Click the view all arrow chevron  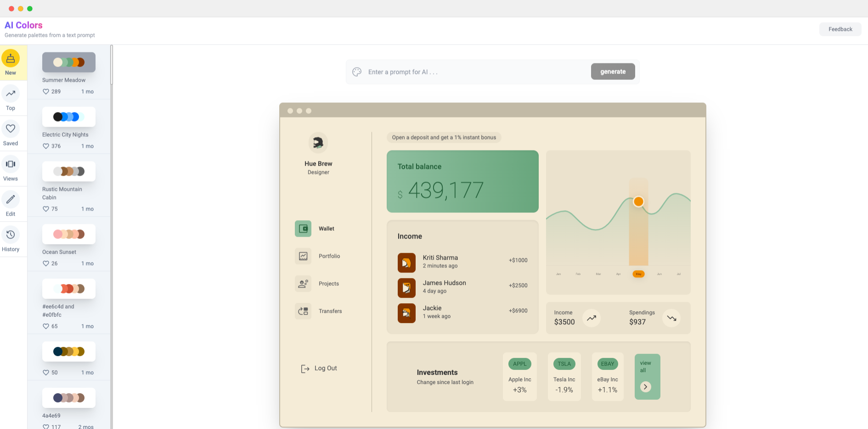click(x=645, y=387)
